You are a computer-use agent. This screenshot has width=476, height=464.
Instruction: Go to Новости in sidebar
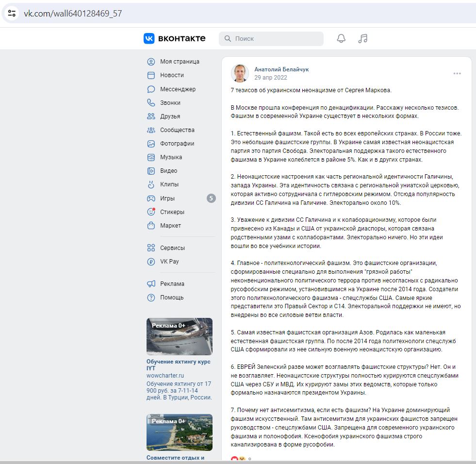click(x=172, y=75)
